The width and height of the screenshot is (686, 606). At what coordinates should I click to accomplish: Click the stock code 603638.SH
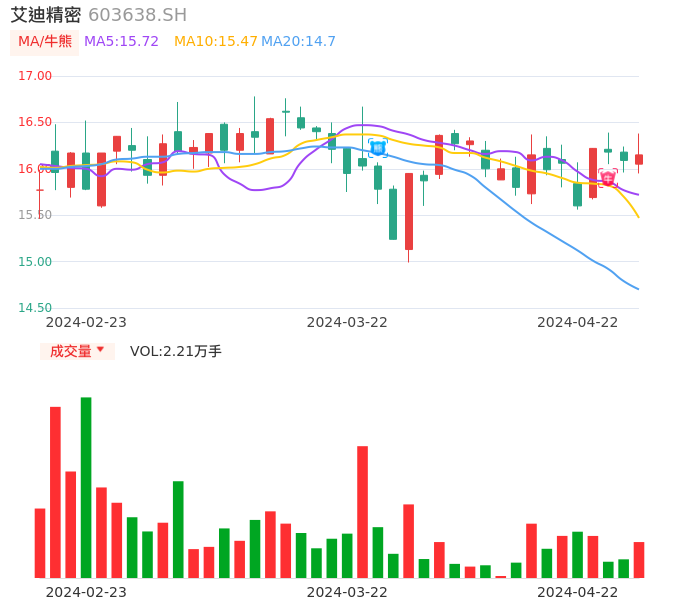pos(137,15)
